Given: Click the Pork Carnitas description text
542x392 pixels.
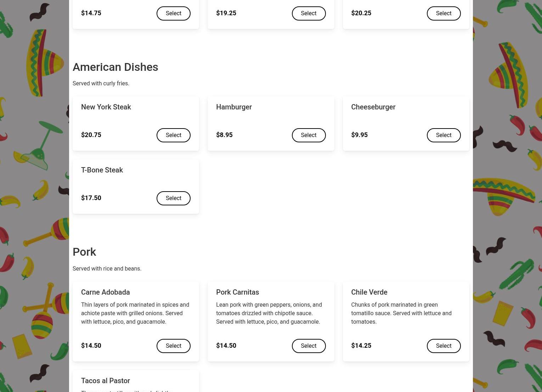Looking at the screenshot, I should (x=269, y=313).
